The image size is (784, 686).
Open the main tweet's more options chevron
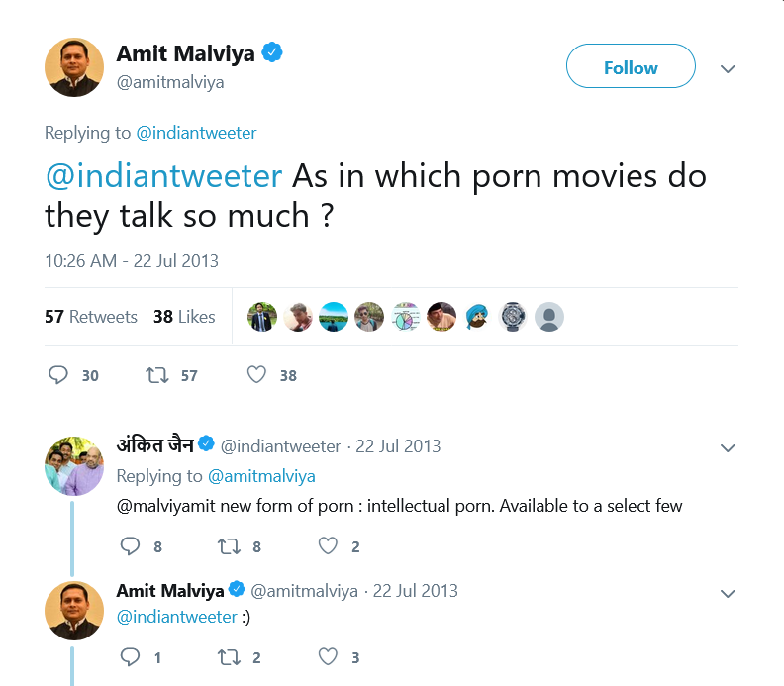coord(728,69)
